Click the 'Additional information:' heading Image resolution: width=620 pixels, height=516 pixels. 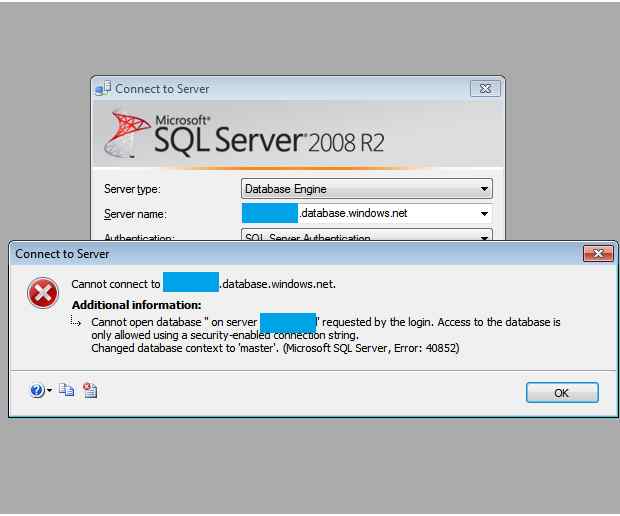pyautogui.click(x=137, y=305)
